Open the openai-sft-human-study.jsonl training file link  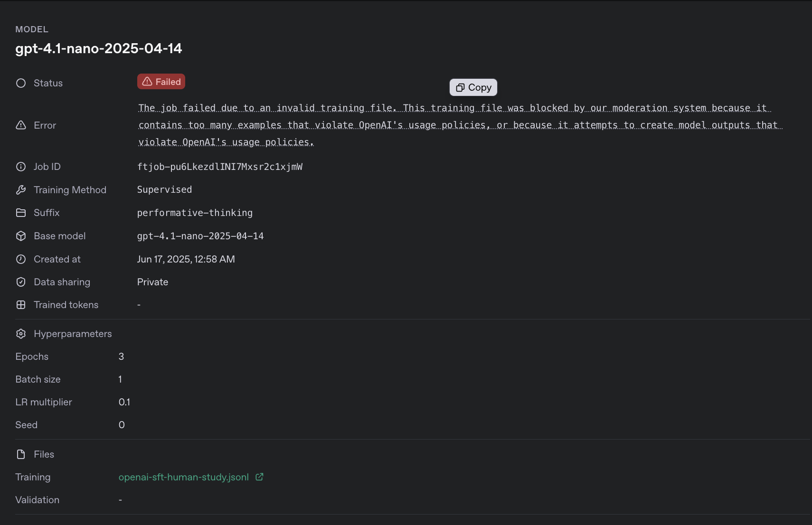(184, 477)
